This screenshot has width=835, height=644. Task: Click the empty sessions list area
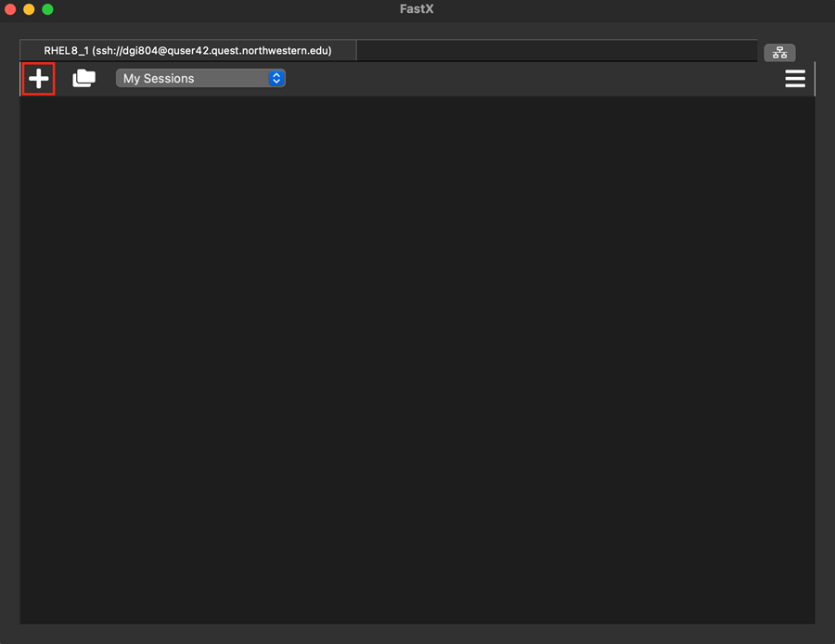pos(417,362)
